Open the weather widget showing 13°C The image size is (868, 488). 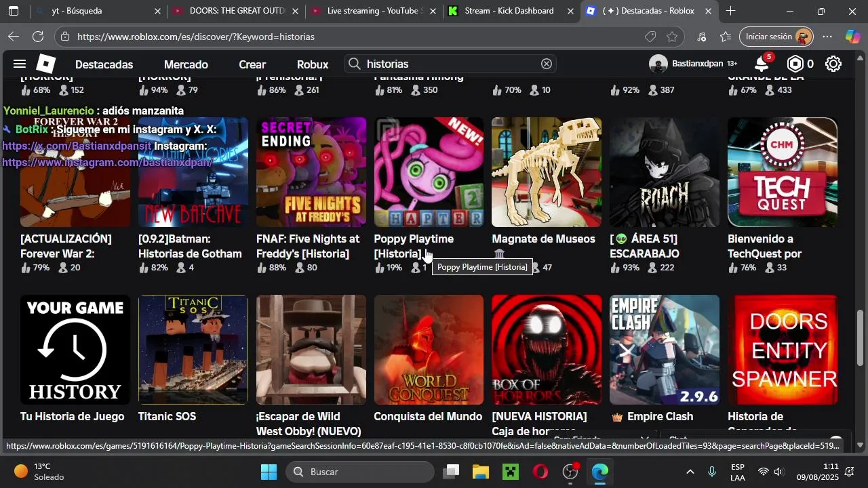tap(39, 472)
